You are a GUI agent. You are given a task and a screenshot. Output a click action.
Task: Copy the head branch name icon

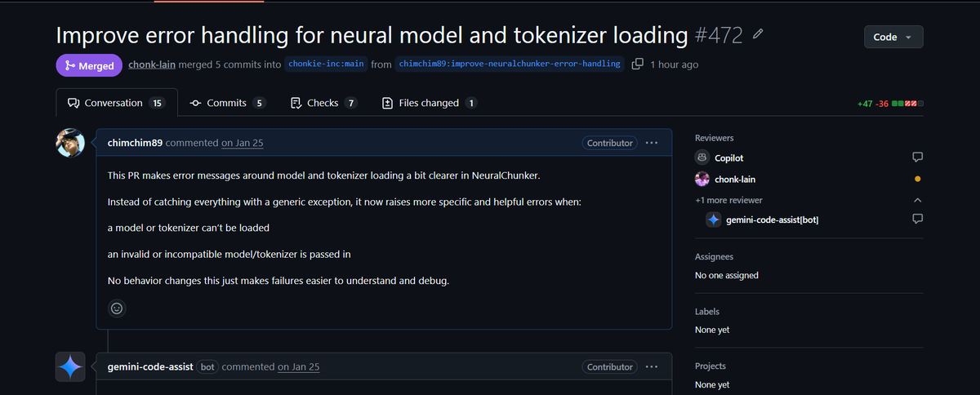click(x=638, y=64)
